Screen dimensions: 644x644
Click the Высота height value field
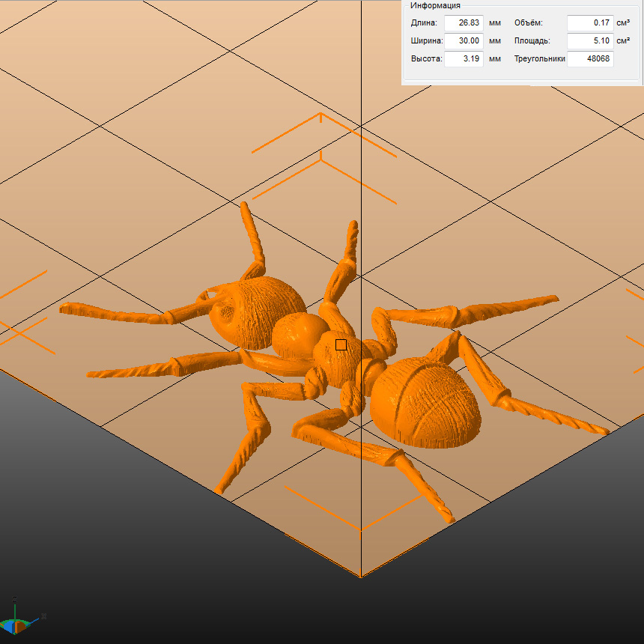464,58
